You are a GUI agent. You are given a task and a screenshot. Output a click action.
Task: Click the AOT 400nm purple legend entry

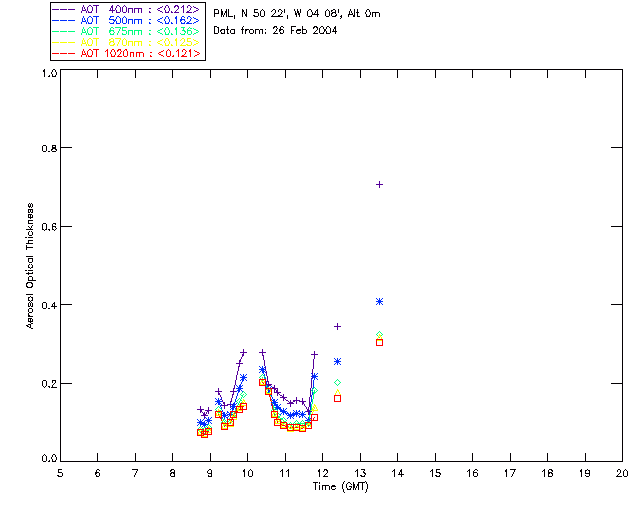point(126,9)
